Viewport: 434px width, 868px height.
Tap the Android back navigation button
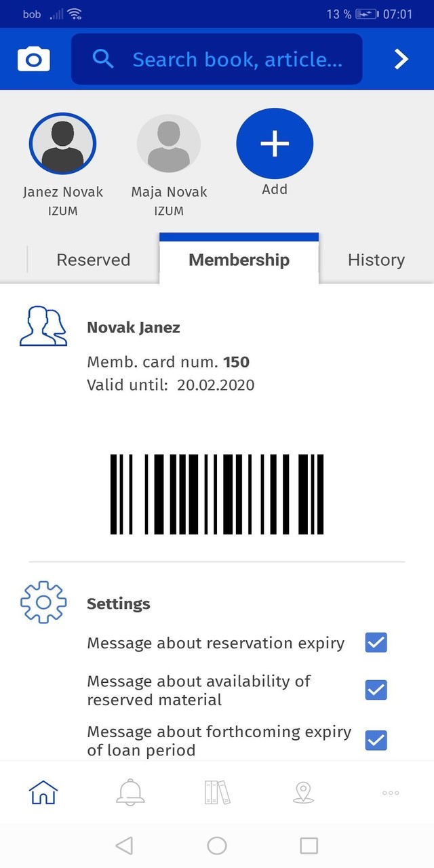(124, 845)
